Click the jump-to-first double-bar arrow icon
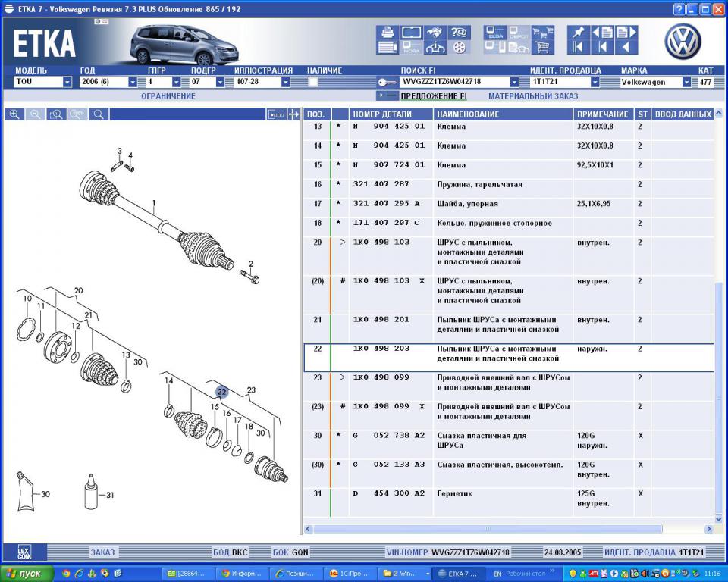The width and height of the screenshot is (728, 582). click(578, 47)
